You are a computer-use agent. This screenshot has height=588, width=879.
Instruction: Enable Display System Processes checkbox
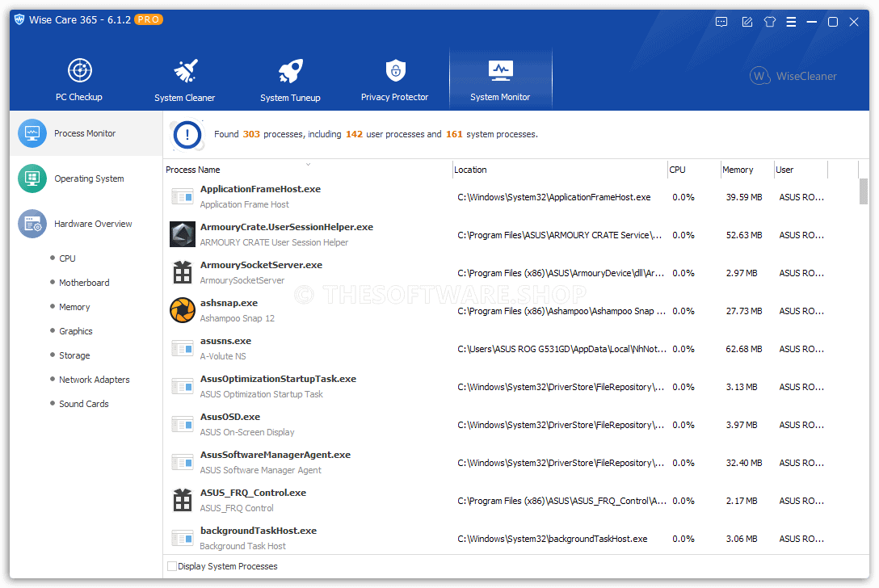pos(172,566)
